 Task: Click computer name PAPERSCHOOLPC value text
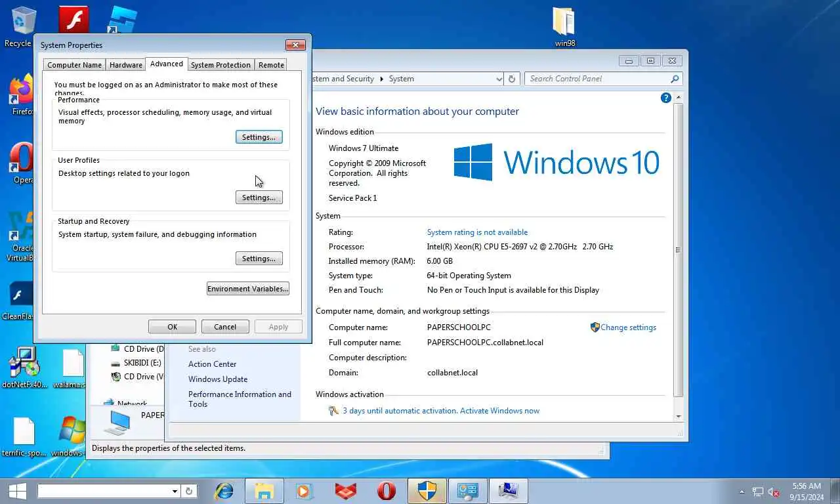459,327
